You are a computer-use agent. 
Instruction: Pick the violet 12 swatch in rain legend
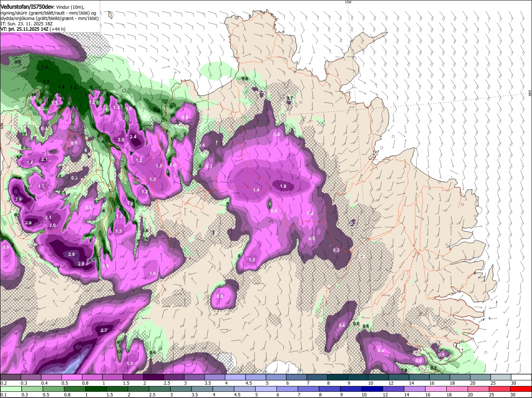[393, 389]
